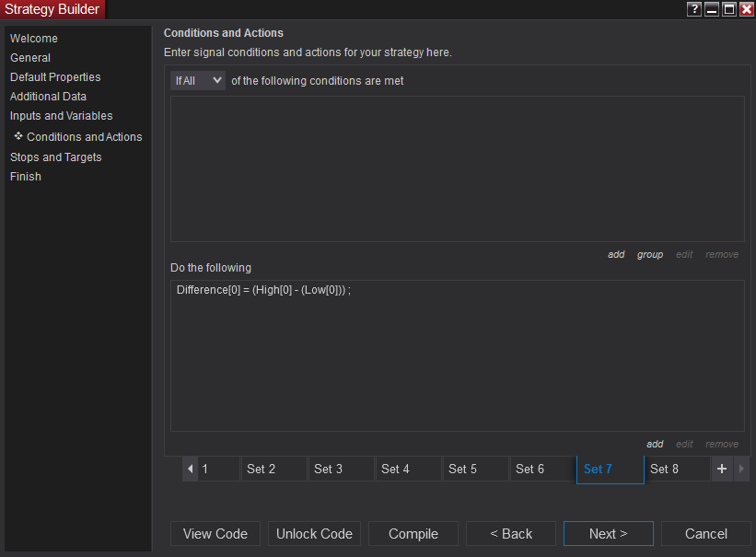Select Default Properties in sidebar

point(55,77)
